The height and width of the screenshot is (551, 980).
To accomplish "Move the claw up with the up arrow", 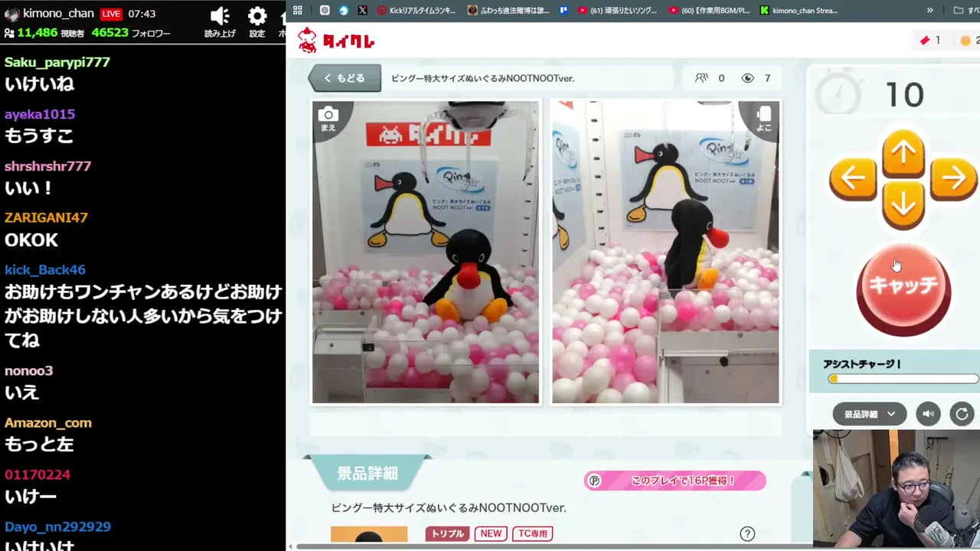I will coord(903,153).
